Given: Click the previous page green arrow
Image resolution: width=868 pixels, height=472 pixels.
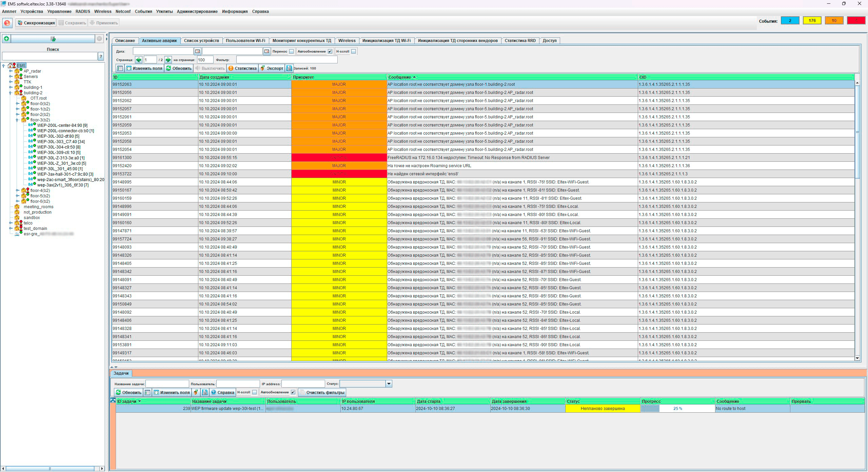Looking at the screenshot, I should click(x=139, y=60).
